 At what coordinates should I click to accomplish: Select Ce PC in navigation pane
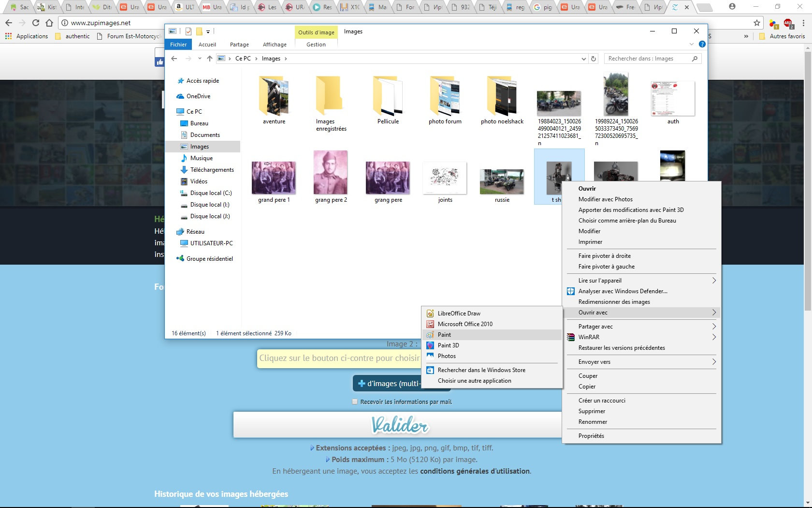[x=194, y=112]
